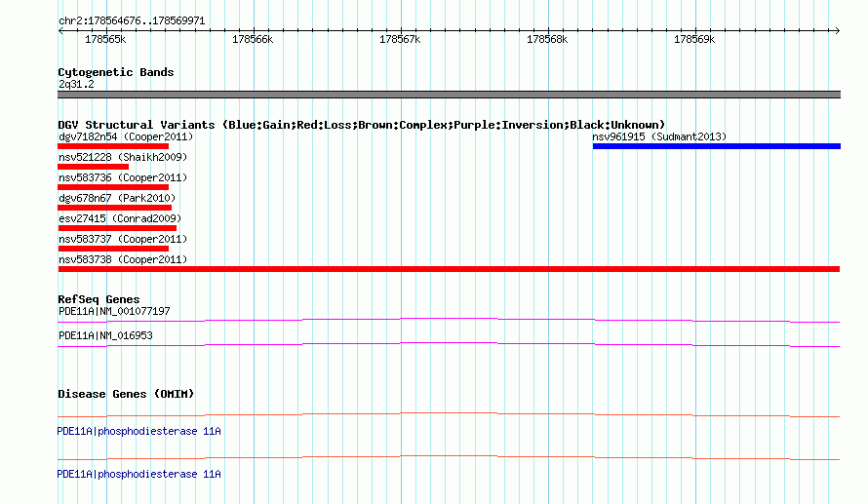Open esv27415 (Conrad2009) variant label

[120, 218]
